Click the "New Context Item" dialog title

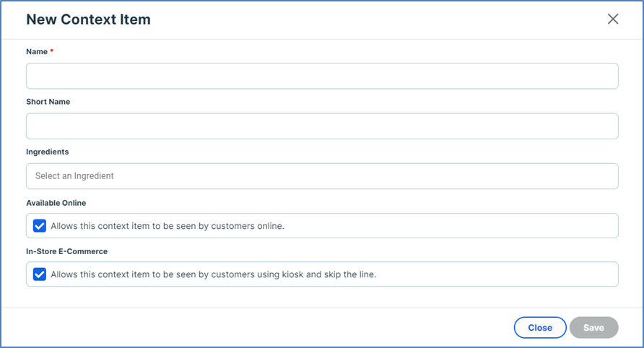click(x=88, y=19)
